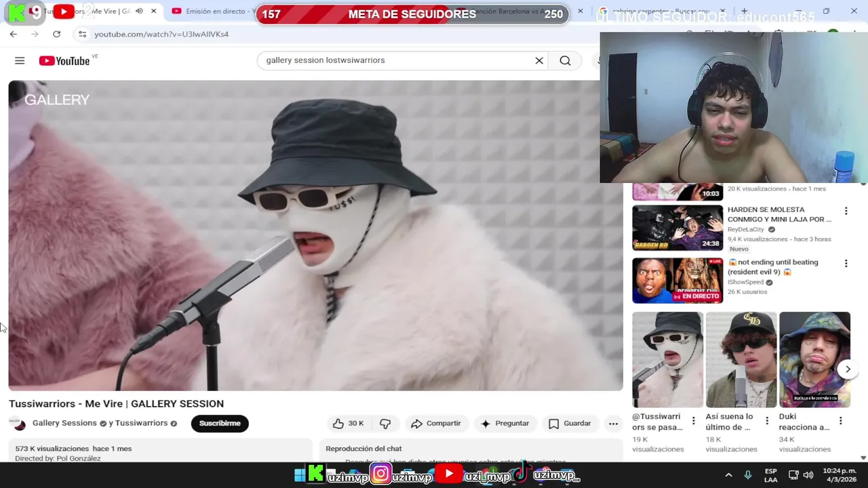The height and width of the screenshot is (488, 868).
Task: Open Gallery Sessions channel avatar
Action: [19, 424]
